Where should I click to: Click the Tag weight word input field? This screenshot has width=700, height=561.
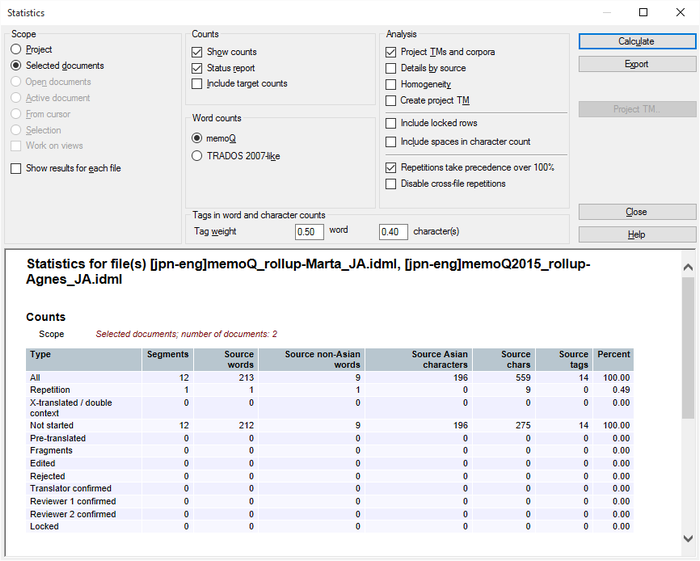pyautogui.click(x=309, y=232)
